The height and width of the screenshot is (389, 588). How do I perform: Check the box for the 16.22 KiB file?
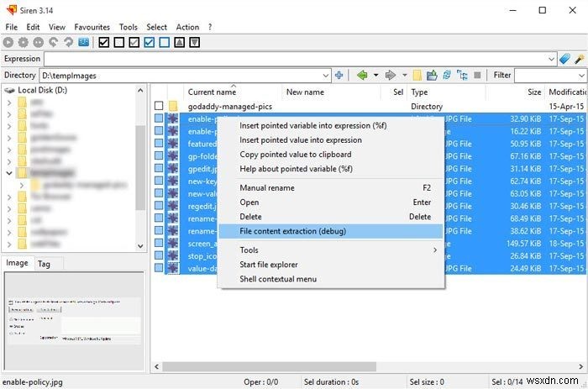tap(159, 131)
